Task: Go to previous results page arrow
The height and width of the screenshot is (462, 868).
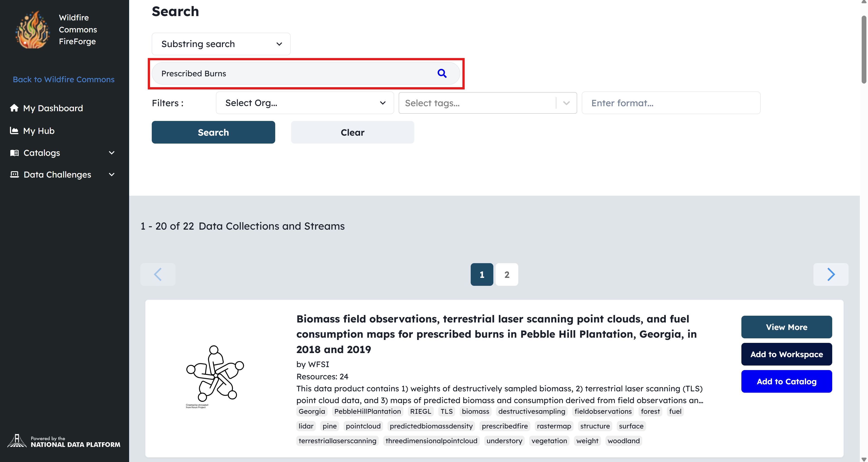Action: [x=158, y=274]
